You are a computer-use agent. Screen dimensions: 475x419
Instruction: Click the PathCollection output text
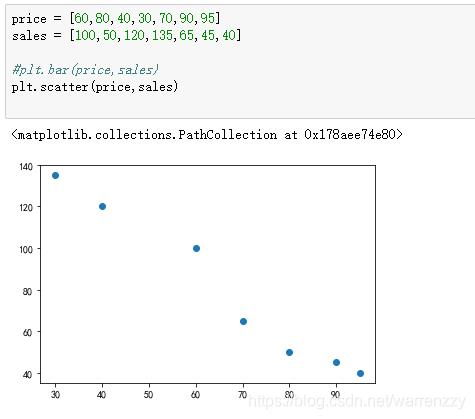[x=207, y=135]
